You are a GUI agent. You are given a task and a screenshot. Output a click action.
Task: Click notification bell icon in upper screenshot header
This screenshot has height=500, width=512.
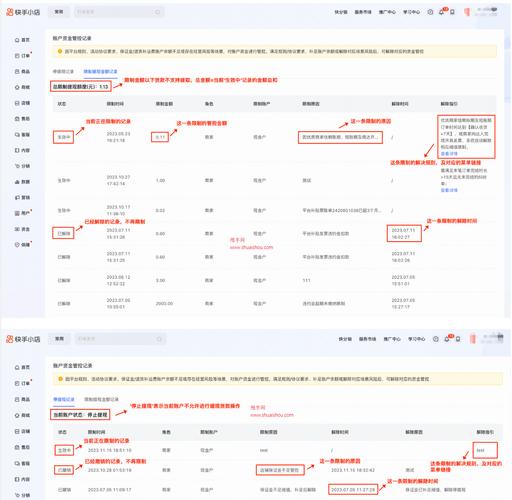(441, 12)
